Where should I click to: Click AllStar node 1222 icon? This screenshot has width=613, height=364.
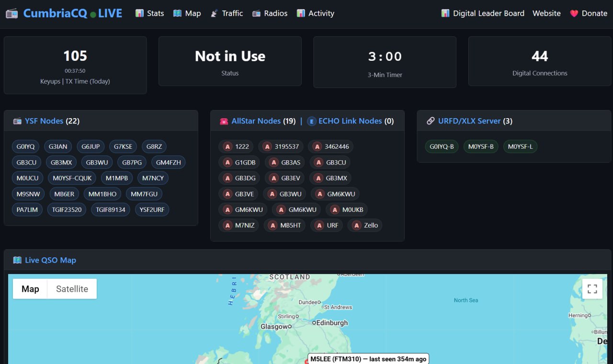228,147
